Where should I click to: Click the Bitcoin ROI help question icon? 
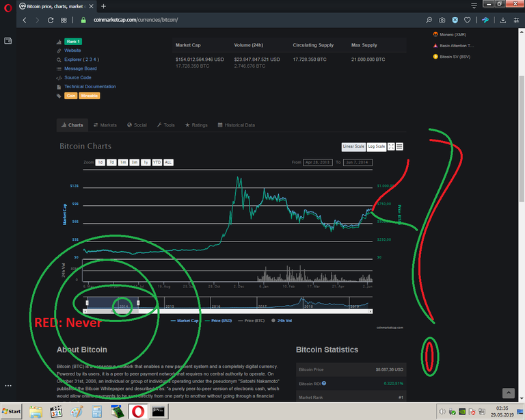324,384
